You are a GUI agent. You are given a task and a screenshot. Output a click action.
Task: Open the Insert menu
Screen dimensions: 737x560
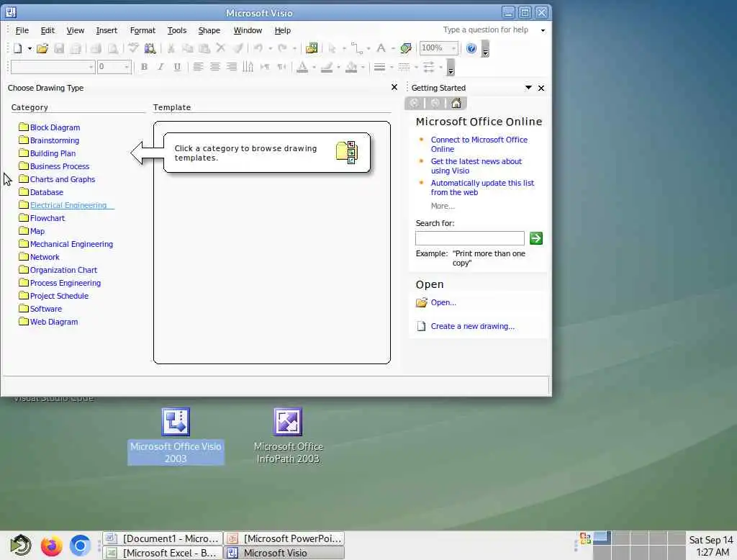(x=107, y=30)
